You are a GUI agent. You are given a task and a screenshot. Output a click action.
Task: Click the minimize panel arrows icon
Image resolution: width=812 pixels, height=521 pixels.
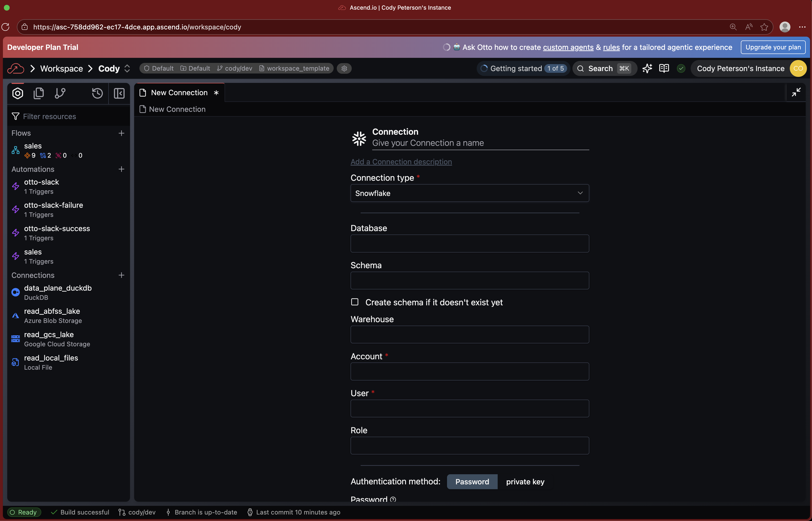796,92
